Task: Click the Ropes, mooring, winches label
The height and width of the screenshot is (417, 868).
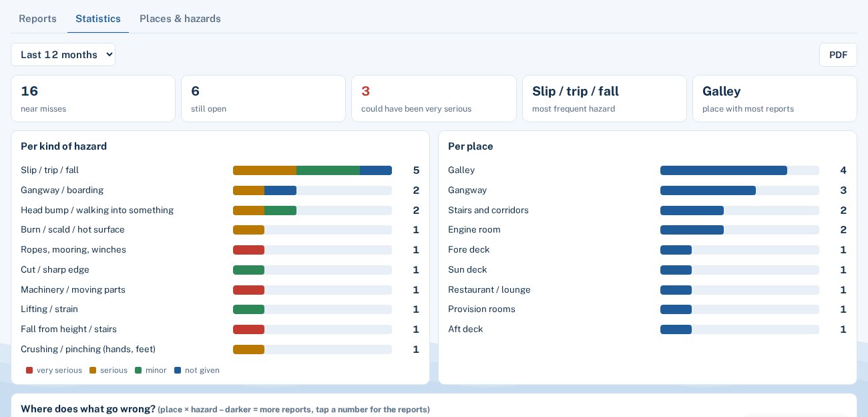Action: coord(73,250)
